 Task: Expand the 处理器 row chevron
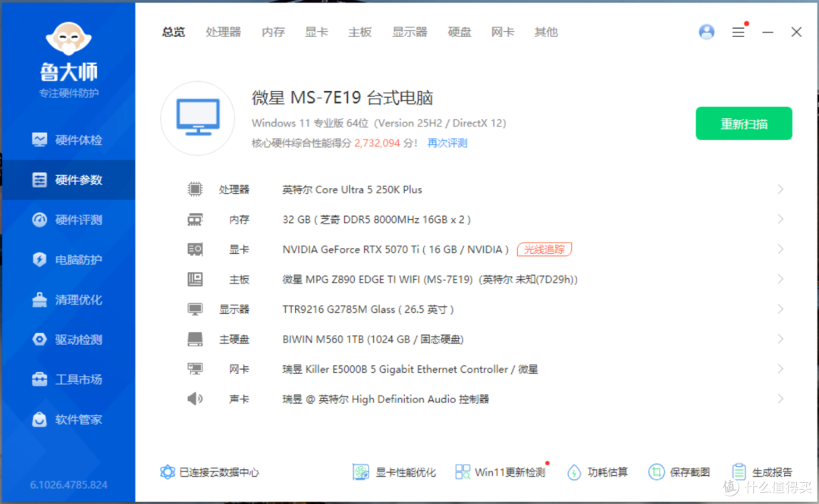click(x=780, y=189)
